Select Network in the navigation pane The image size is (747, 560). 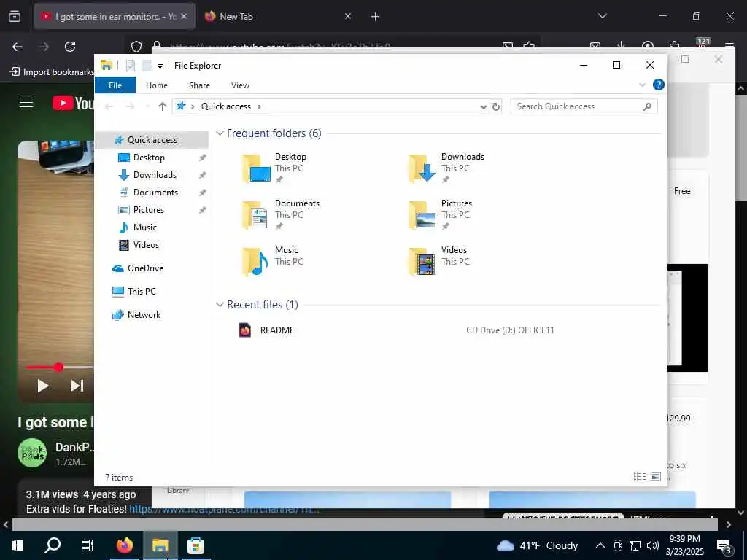tap(144, 315)
